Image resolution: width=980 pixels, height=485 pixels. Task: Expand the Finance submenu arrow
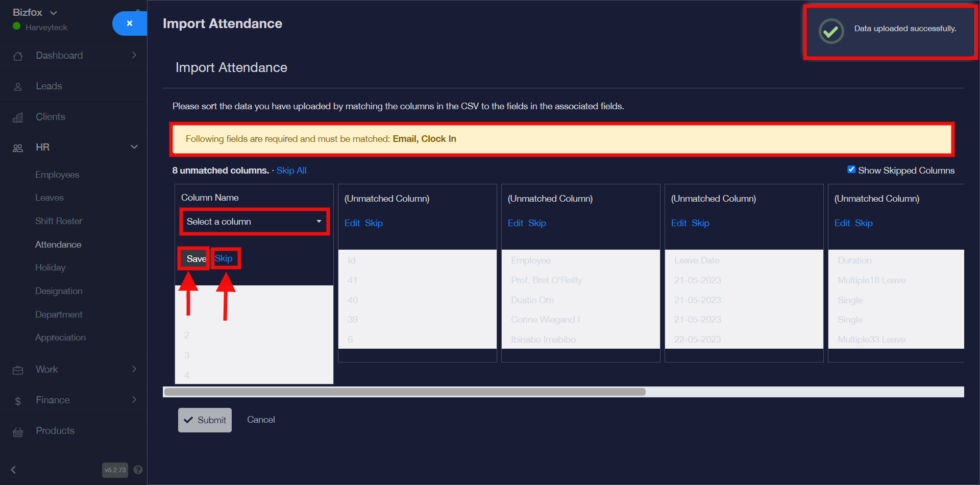(134, 400)
